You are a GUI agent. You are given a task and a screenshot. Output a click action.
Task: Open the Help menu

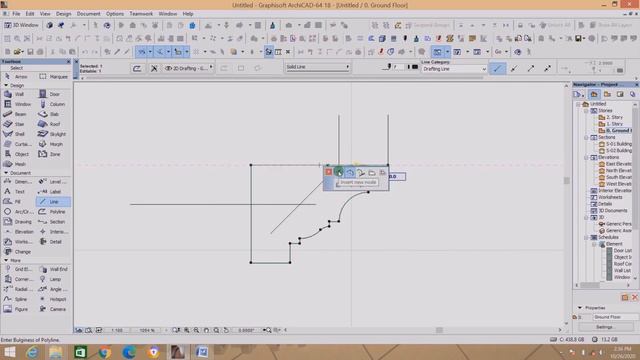(188, 13)
